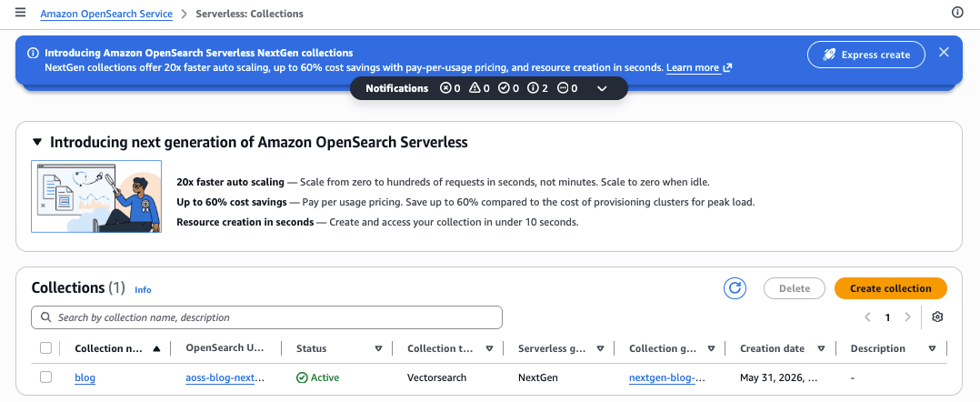Sort by Serverless generation column
Viewport: 980px width, 402px height.
point(600,349)
